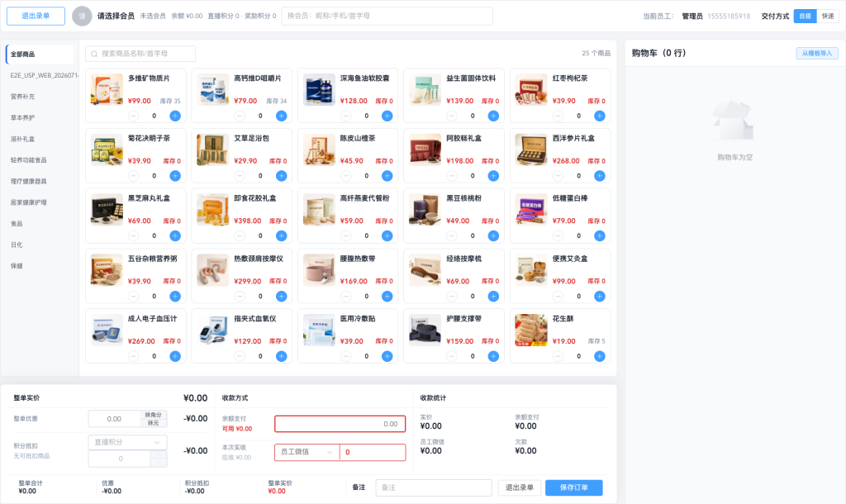Click 整单优惠 amount field

click(x=114, y=419)
